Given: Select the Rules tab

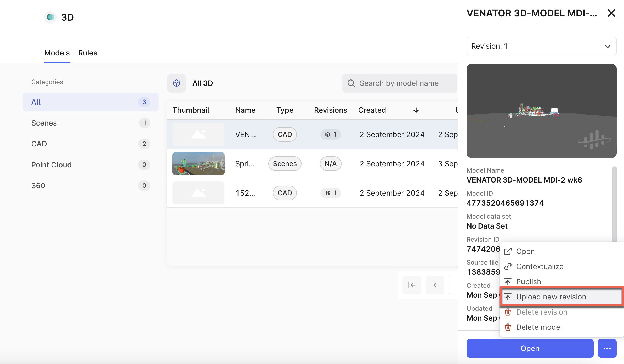Looking at the screenshot, I should [x=87, y=53].
